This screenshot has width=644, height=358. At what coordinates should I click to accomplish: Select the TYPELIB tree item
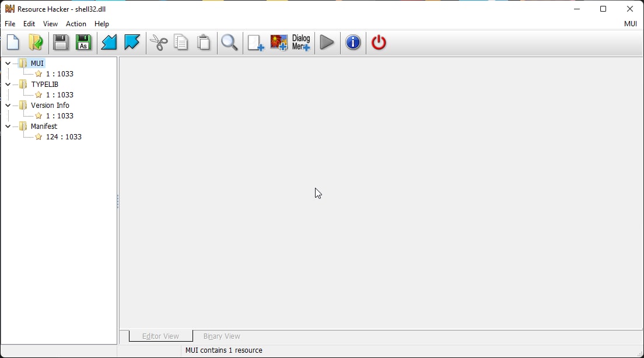(44, 84)
